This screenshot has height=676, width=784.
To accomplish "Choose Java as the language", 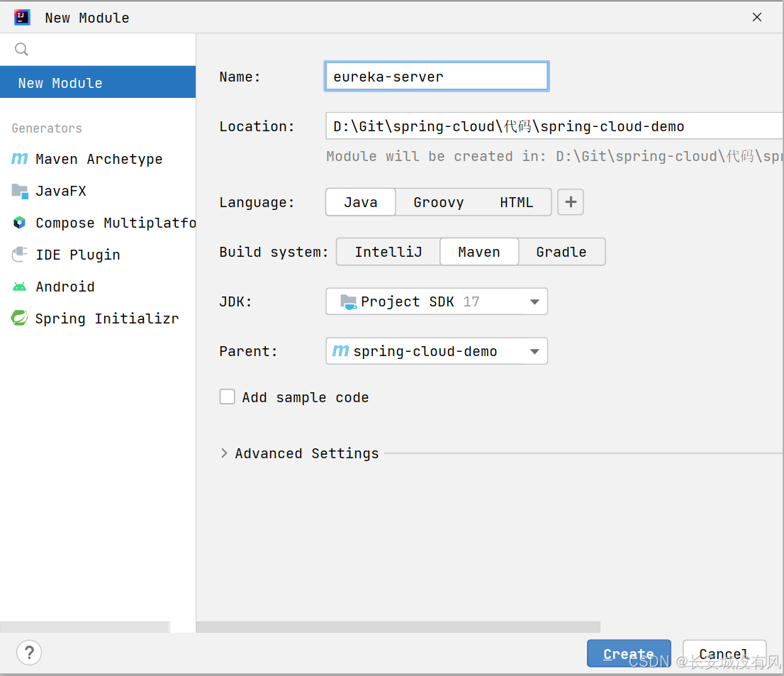I will click(361, 202).
